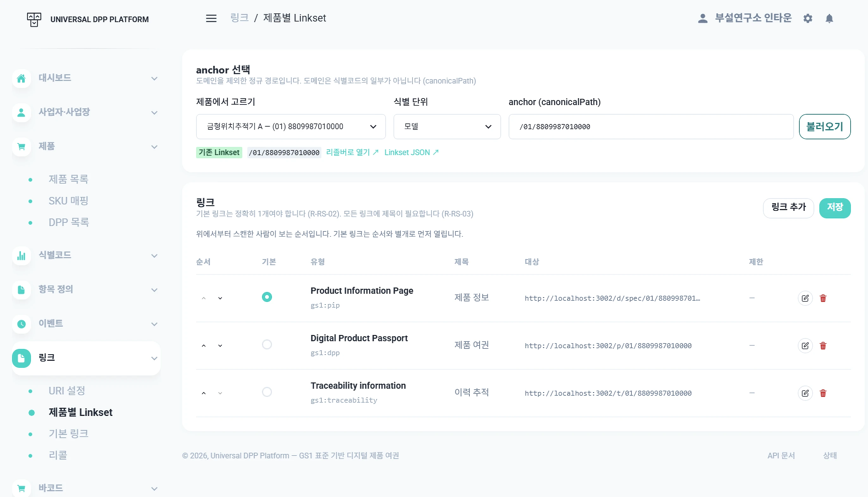Open the 식별 단위 dropdown showing 모델

click(447, 127)
